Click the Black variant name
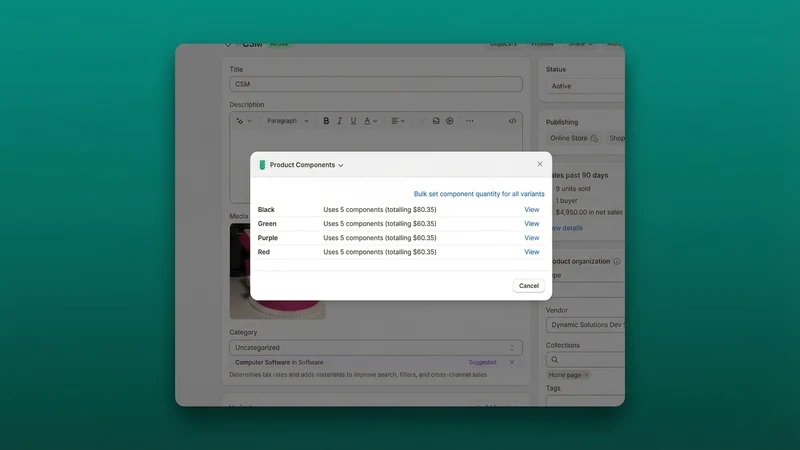This screenshot has width=800, height=450. (266, 210)
